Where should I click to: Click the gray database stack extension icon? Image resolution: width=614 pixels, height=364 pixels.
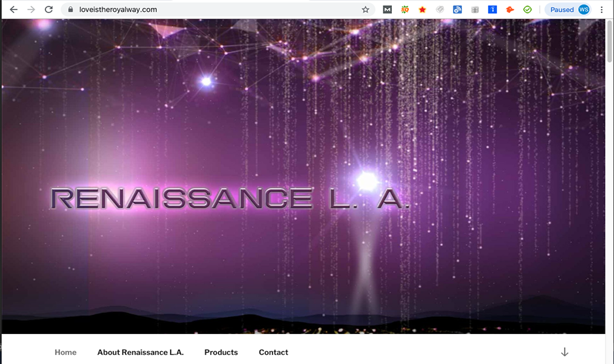point(475,9)
